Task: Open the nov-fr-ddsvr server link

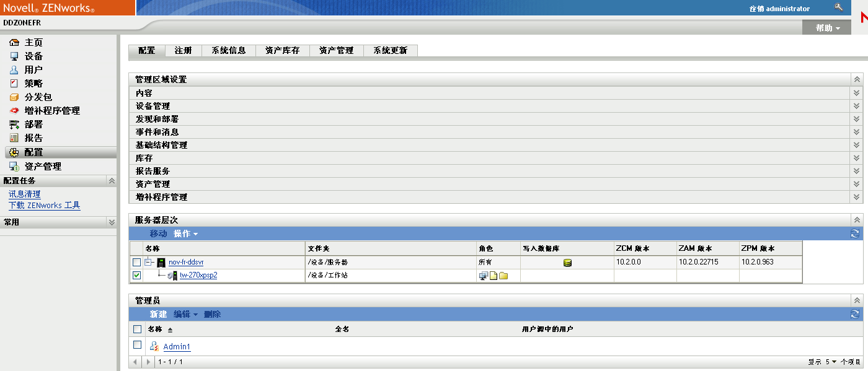Action: click(186, 263)
